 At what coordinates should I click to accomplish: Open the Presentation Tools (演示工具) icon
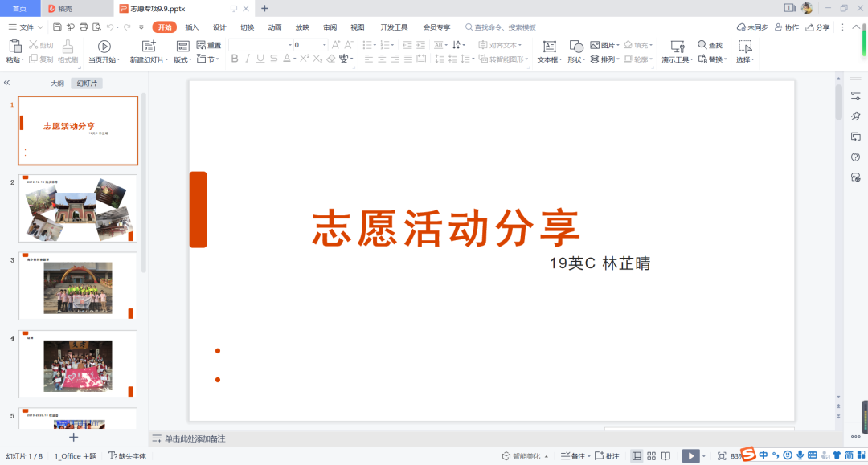[677, 47]
